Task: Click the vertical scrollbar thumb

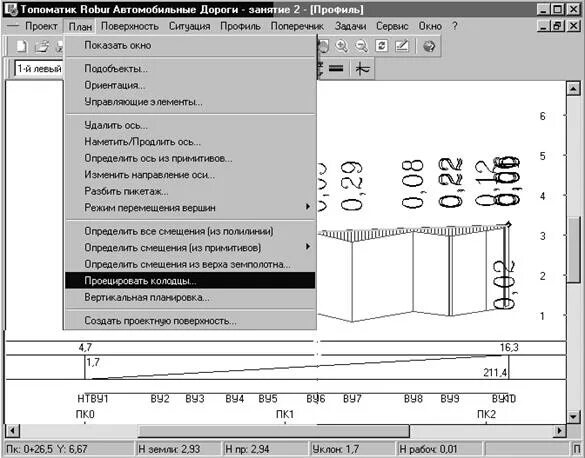Action: point(573,250)
